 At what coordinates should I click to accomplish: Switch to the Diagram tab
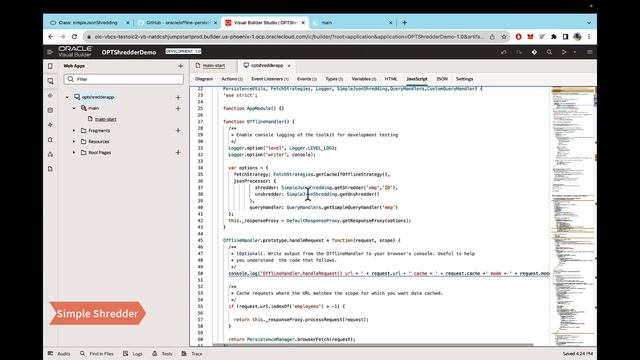pos(204,79)
